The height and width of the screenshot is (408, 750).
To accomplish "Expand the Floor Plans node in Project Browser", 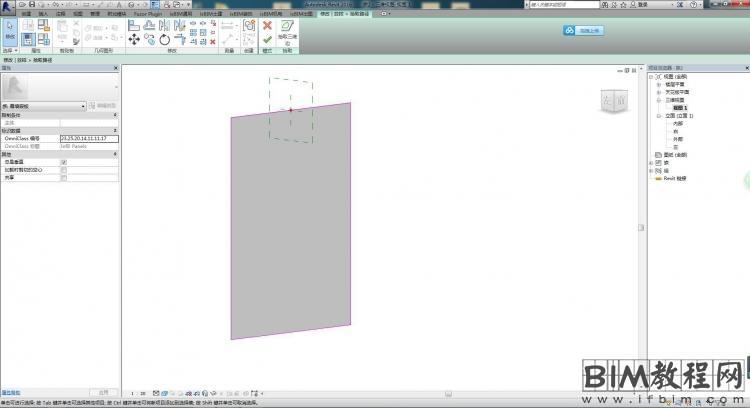I will coord(658,85).
